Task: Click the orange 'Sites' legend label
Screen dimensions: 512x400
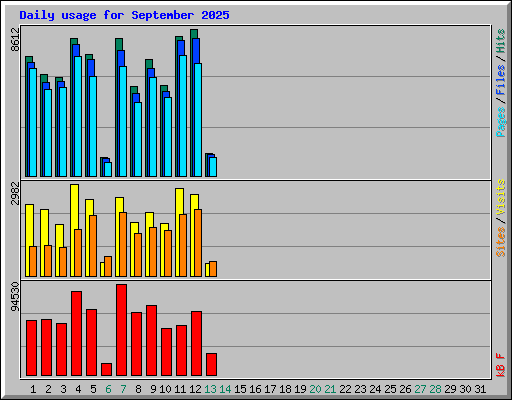Action: [x=501, y=242]
